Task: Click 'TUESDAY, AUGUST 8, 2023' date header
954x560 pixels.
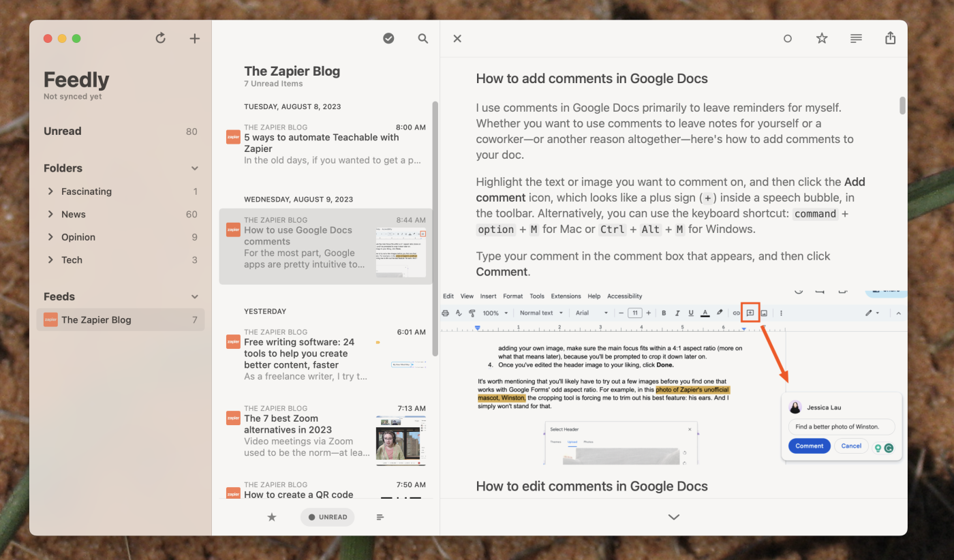Action: 292,107
